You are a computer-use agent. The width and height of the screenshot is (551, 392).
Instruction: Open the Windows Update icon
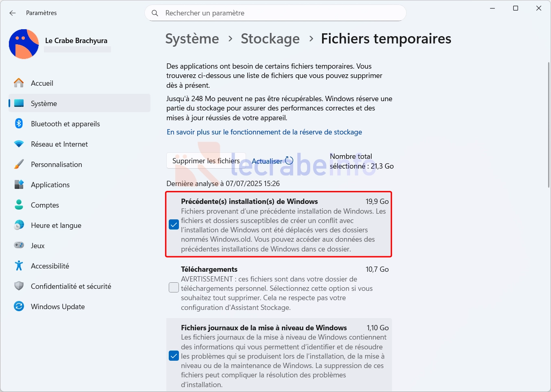coord(19,306)
